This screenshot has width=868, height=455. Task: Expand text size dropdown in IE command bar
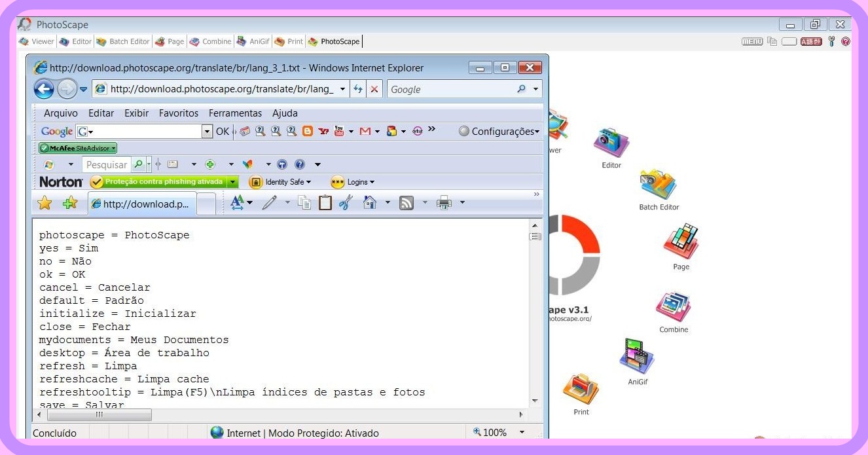click(x=249, y=204)
